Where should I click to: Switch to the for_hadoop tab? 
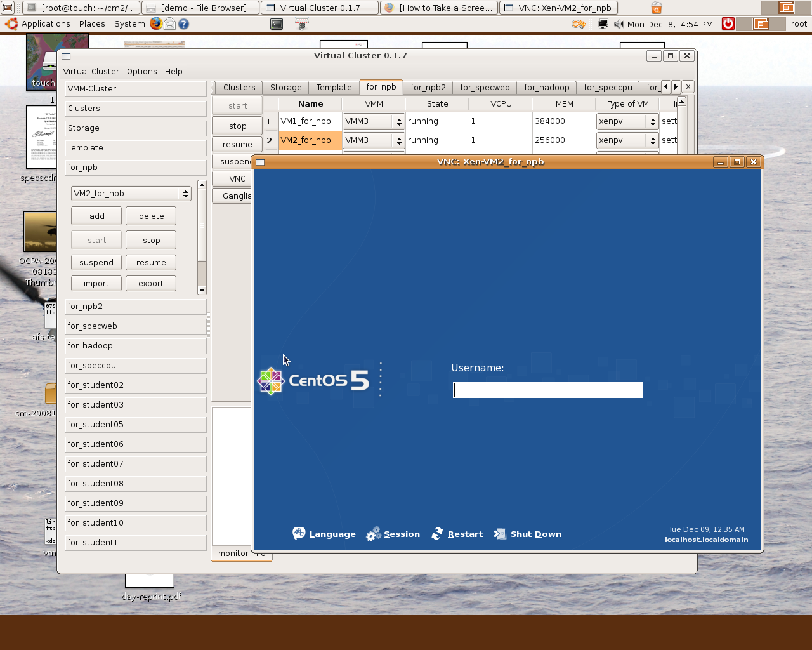[x=546, y=88]
